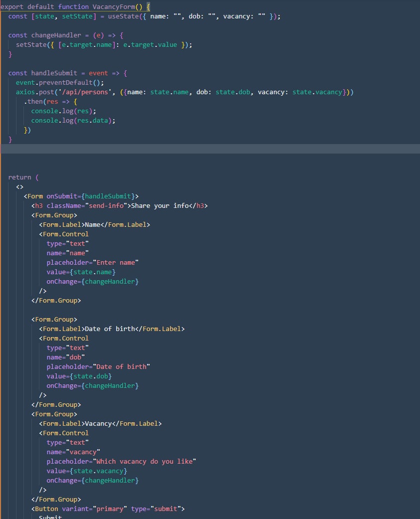Click 'value={state.vacancy}' attribute
The width and height of the screenshot is (420, 519).
(87, 471)
